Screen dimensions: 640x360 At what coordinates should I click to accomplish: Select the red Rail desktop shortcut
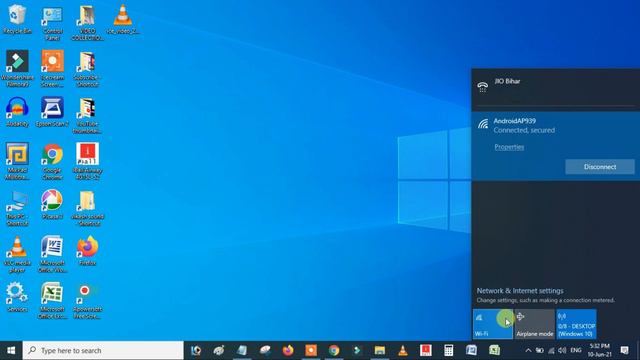tap(87, 162)
